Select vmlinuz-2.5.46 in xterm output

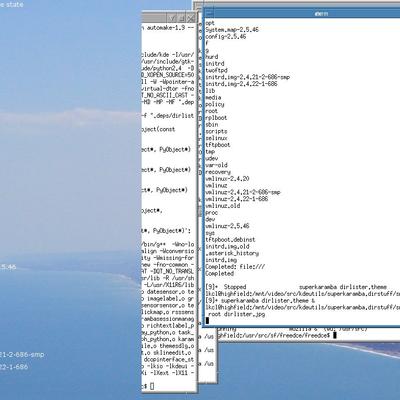[227, 226]
